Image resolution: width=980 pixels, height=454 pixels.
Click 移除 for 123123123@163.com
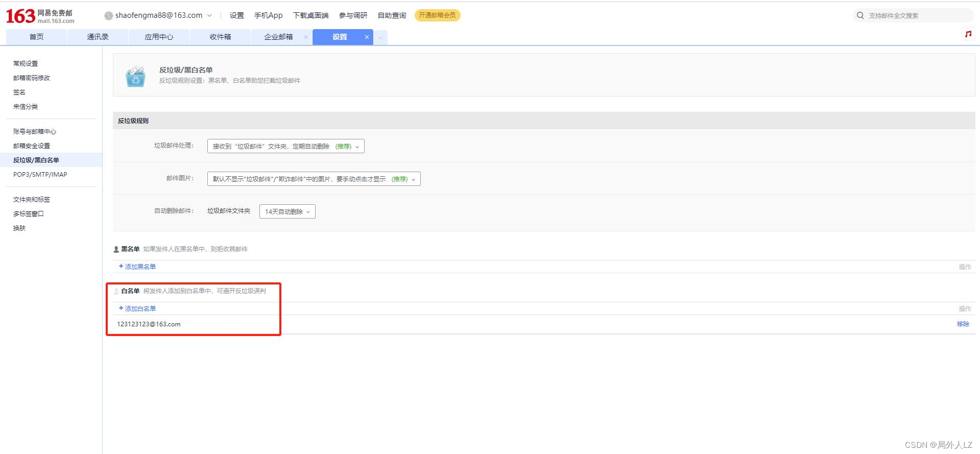click(x=963, y=324)
